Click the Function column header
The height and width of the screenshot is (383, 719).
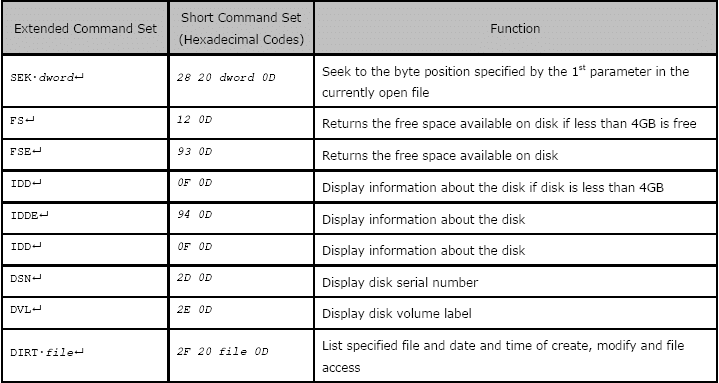pos(515,28)
